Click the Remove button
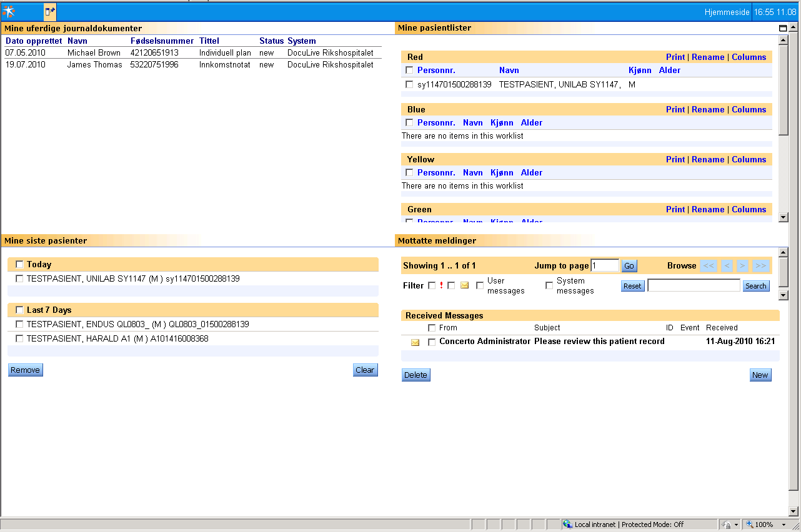 (x=26, y=370)
